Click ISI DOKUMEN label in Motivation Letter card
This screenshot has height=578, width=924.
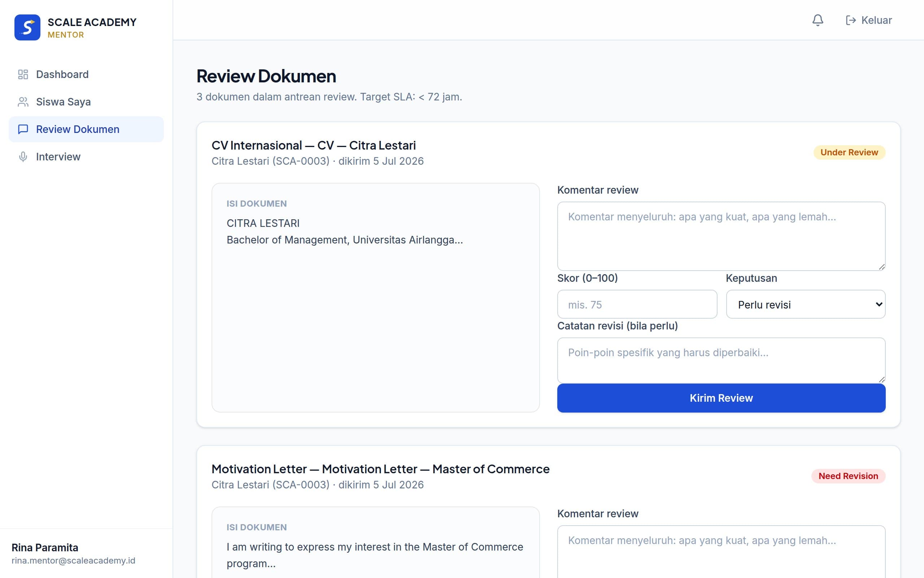257,527
